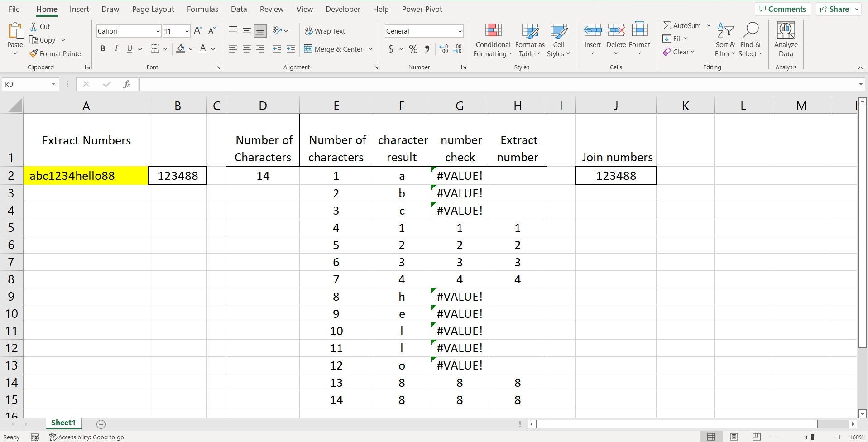Click the formula bar input field

[498, 84]
